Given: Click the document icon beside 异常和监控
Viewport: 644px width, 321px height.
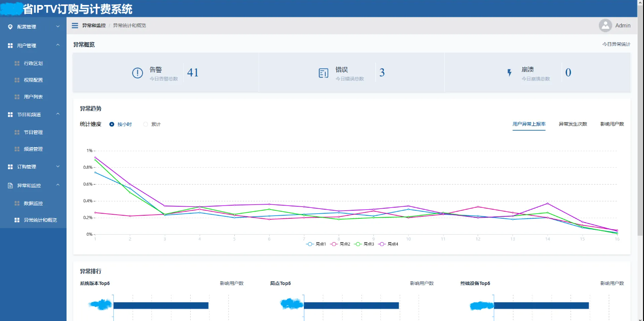Looking at the screenshot, I should [10, 186].
